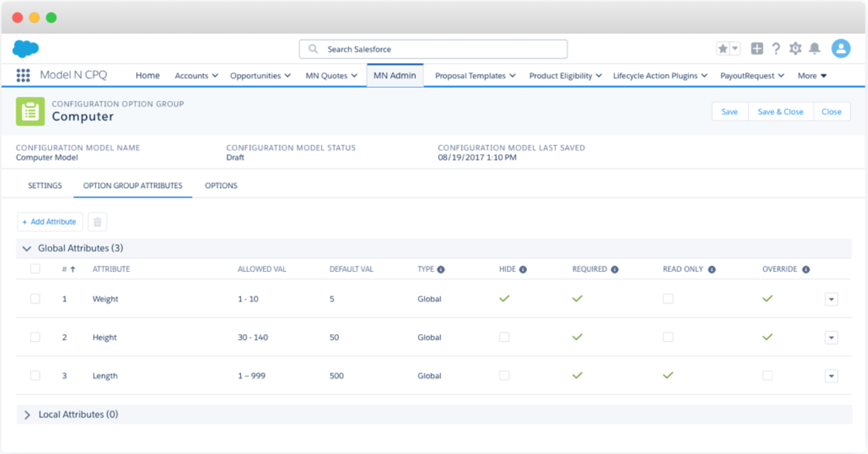Toggle Required for the Weight attribute

pyautogui.click(x=577, y=298)
